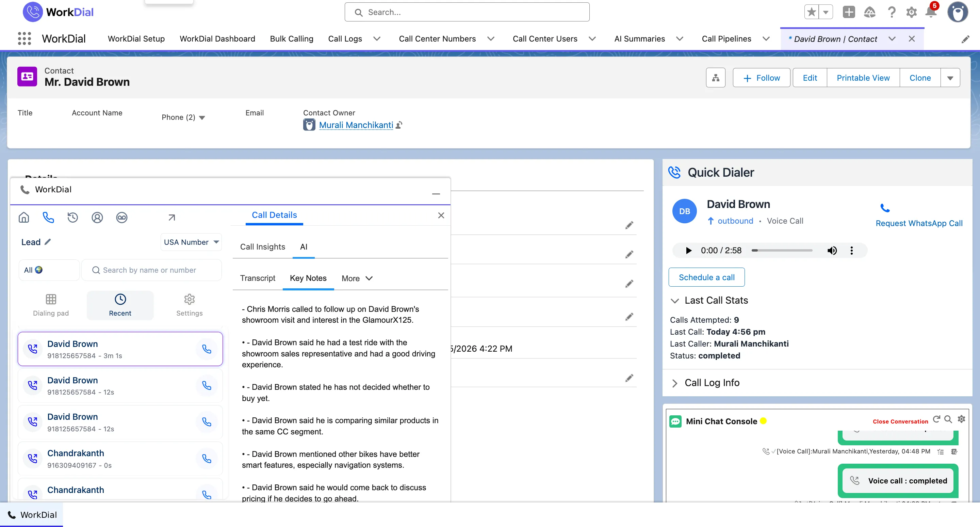The image size is (980, 527).
Task: Call David Brown from the 3m 1s entry
Action: pos(207,349)
